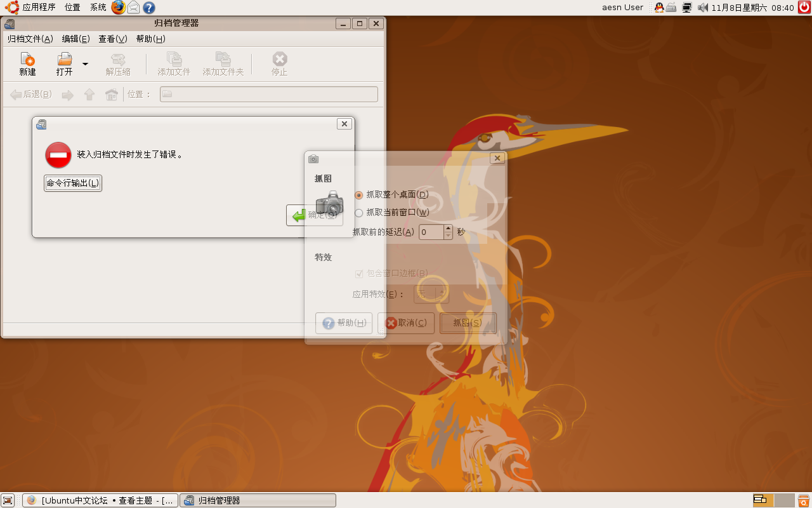Click the keyboard input method tray icon
Screen dimensions: 812x508
(671, 8)
